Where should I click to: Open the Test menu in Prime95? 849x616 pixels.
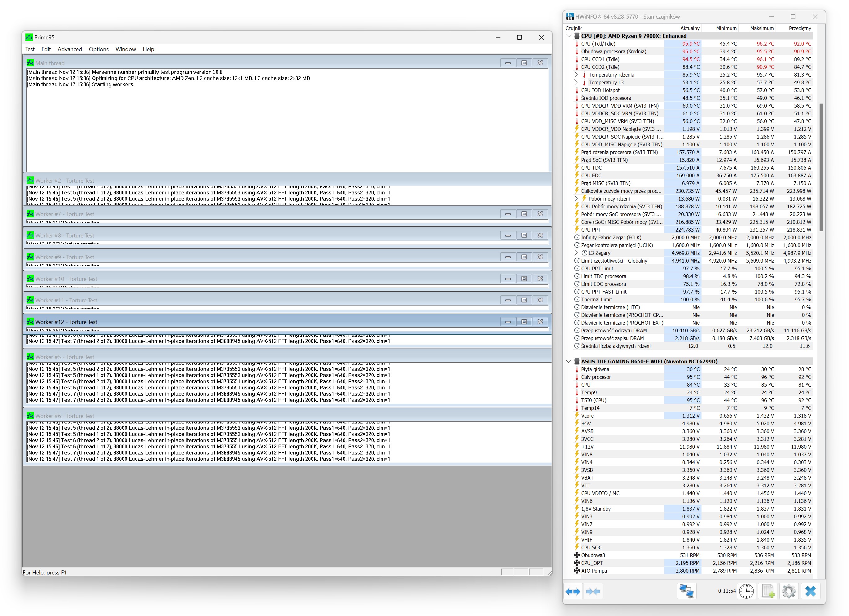point(30,49)
